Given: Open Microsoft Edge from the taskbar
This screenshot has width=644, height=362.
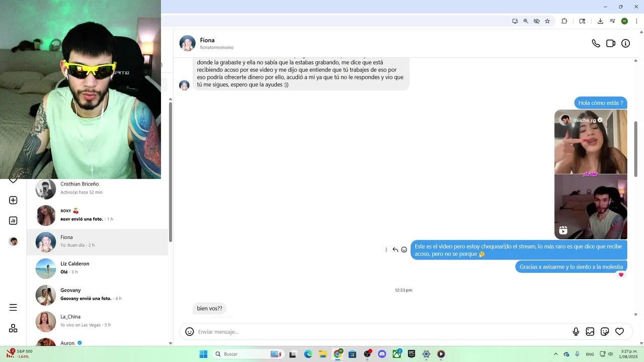Looking at the screenshot, I should 308,354.
